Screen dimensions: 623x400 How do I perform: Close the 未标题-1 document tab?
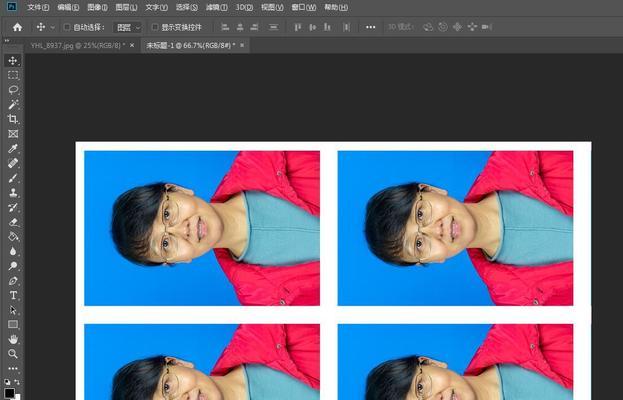click(x=242, y=45)
